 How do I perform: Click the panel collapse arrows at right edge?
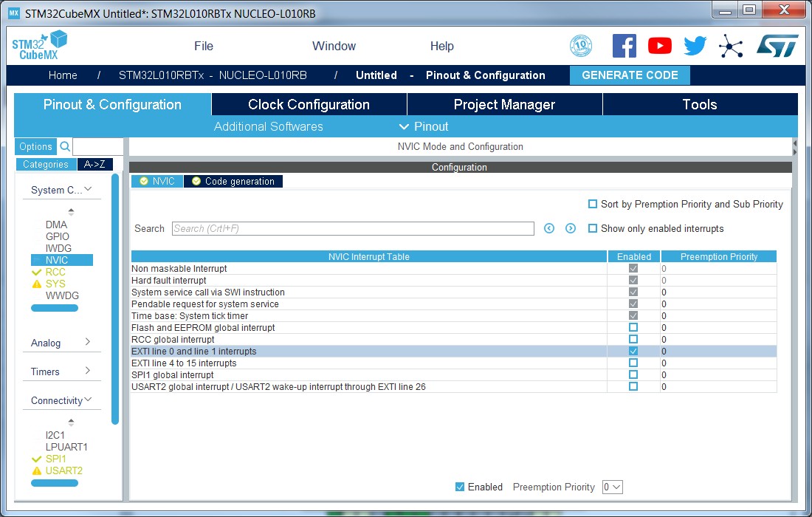[795, 146]
